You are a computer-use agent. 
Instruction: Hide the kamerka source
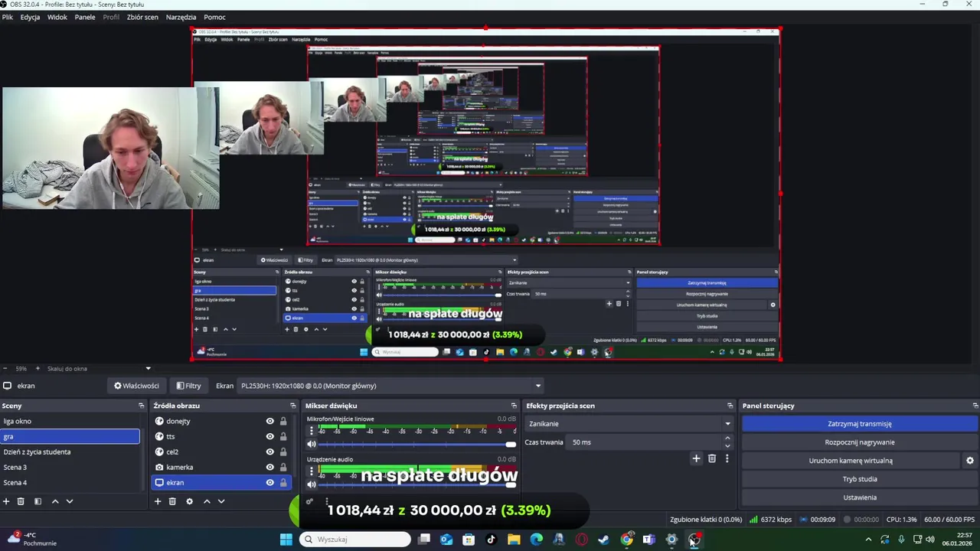pyautogui.click(x=269, y=467)
